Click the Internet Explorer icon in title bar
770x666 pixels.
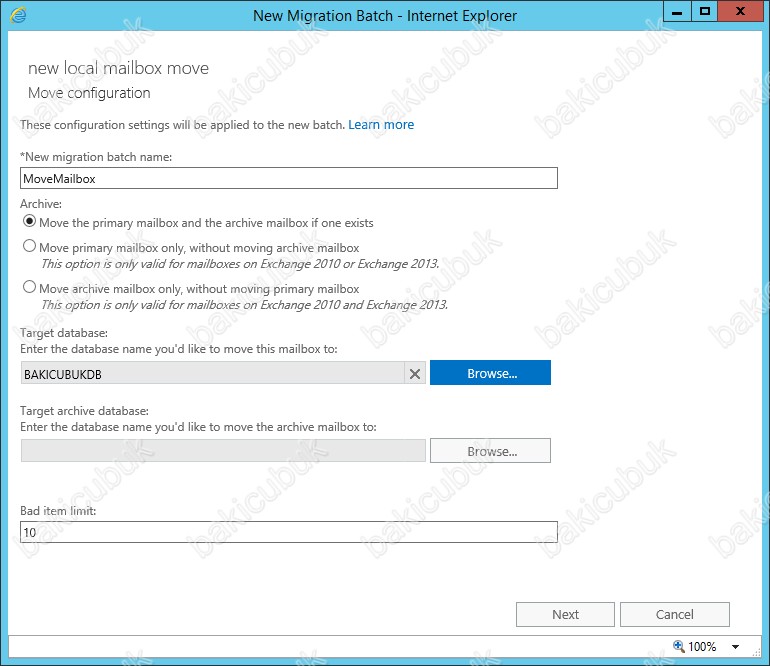point(18,14)
